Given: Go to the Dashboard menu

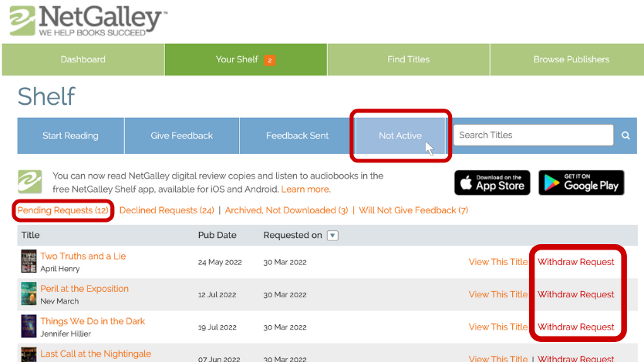Looking at the screenshot, I should click(83, 59).
